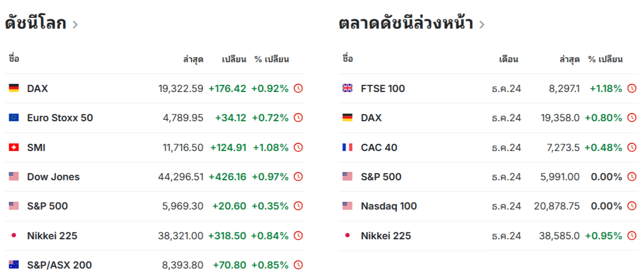Image resolution: width=644 pixels, height=274 pixels.
Task: Click the clock icon in the Dow Jones row
Action: pos(298,177)
